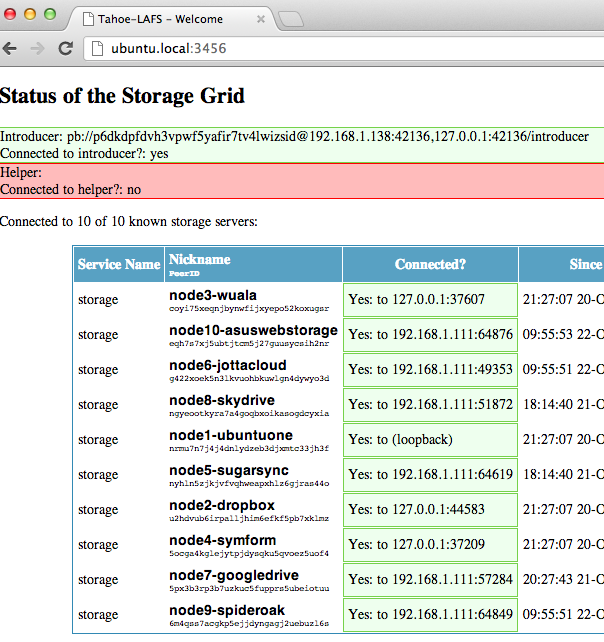Click the PeerID under node2-dropbox
The width and height of the screenshot is (604, 642).
(x=249, y=519)
